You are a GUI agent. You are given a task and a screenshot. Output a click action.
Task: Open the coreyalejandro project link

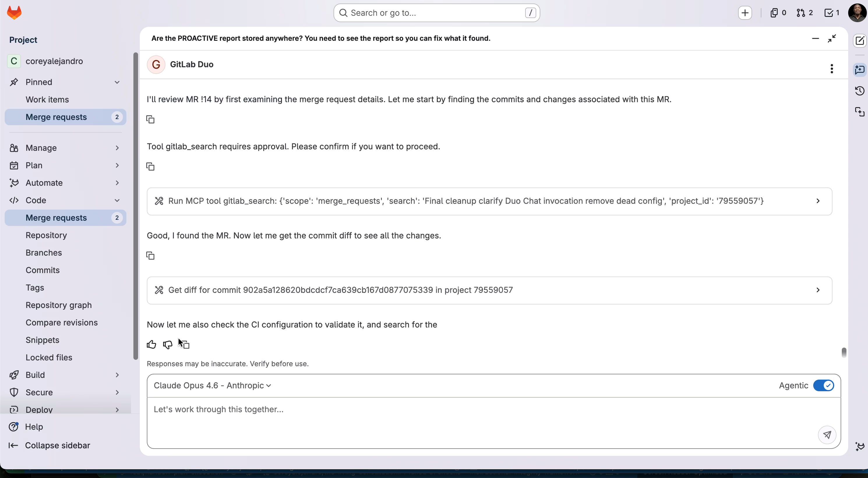tap(54, 61)
